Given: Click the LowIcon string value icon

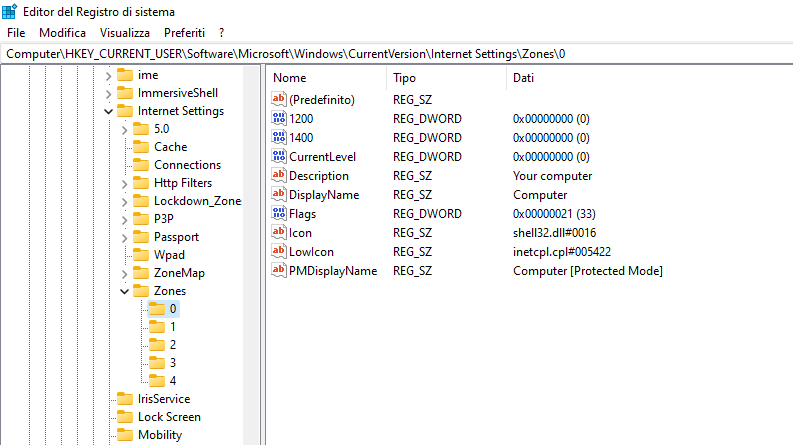Looking at the screenshot, I should click(x=279, y=251).
